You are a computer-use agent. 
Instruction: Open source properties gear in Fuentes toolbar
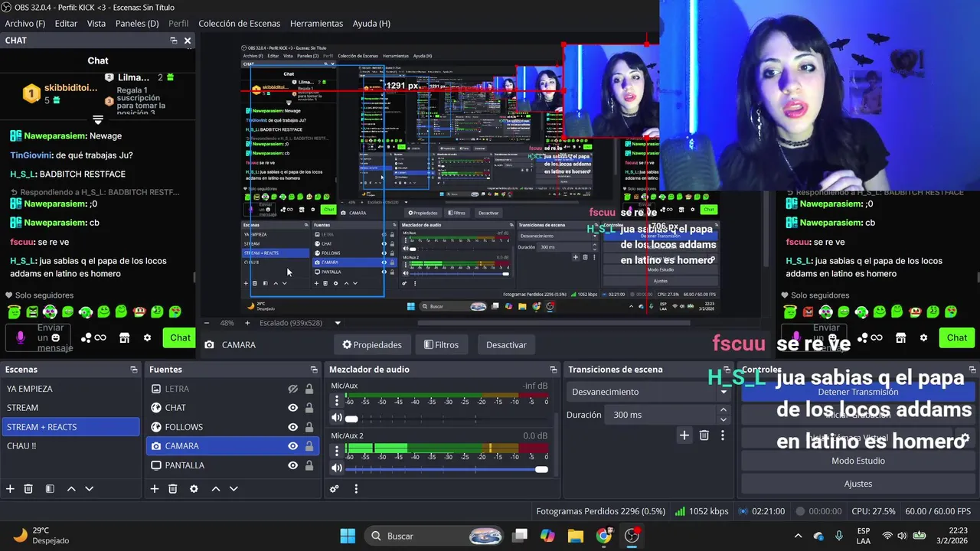194,489
